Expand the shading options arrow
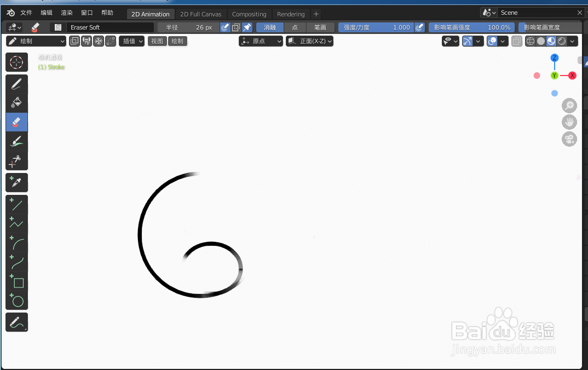The image size is (588, 370). coord(572,41)
